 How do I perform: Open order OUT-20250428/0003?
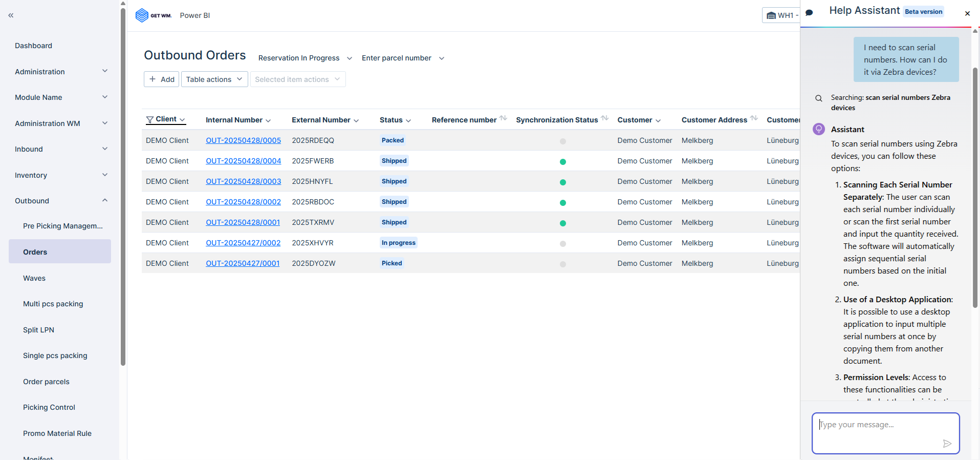point(244,181)
